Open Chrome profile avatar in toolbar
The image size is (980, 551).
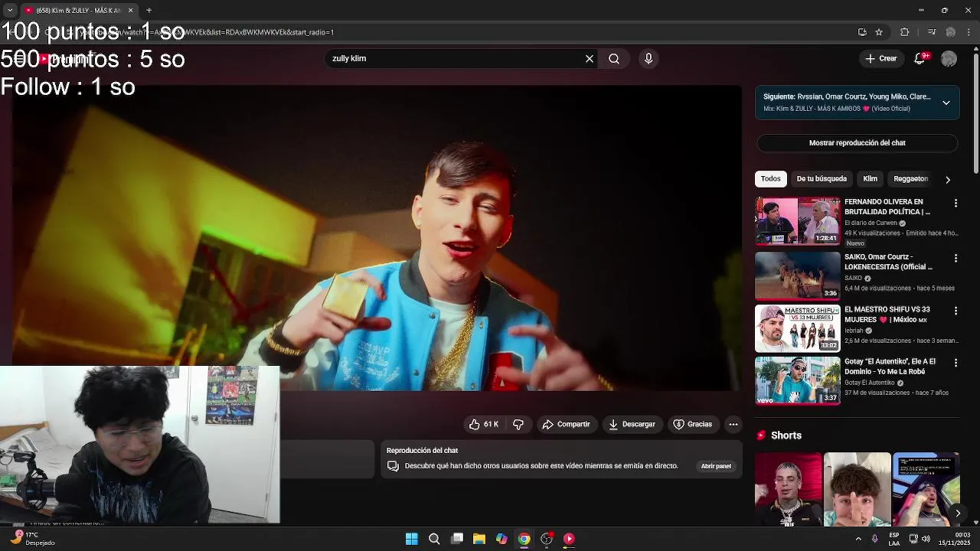click(950, 32)
